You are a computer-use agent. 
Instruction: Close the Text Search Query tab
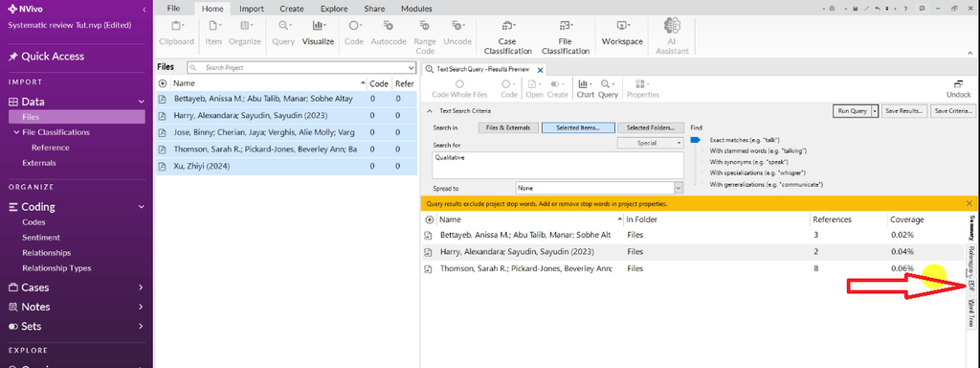click(540, 70)
